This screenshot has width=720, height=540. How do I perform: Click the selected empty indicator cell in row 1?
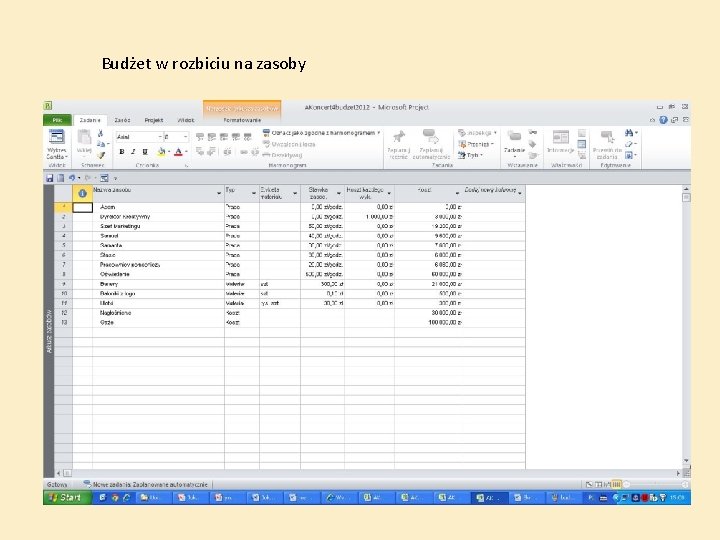(x=83, y=207)
